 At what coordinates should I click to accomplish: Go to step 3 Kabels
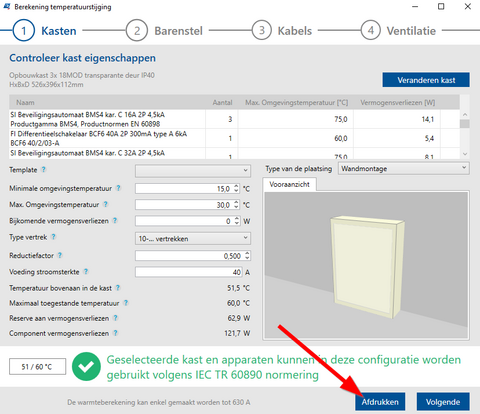click(x=282, y=30)
